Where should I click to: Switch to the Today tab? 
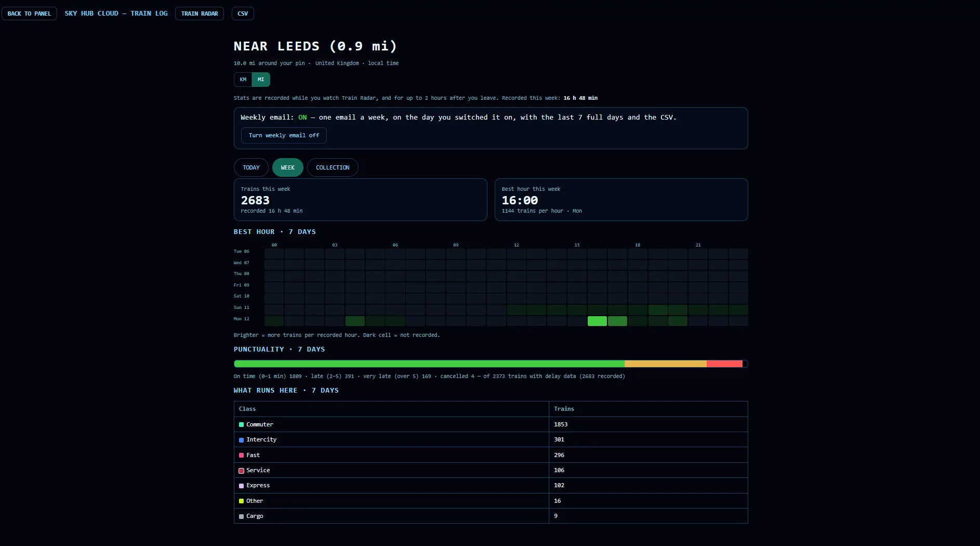[251, 167]
